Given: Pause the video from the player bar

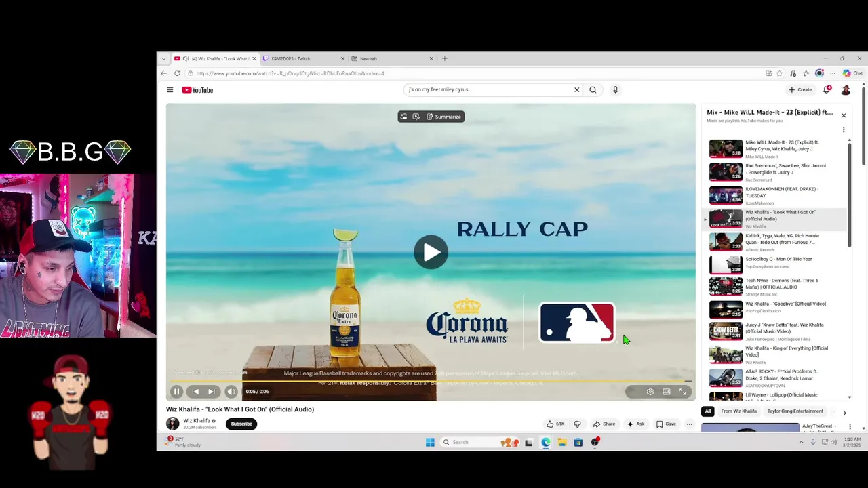Looking at the screenshot, I should 176,391.
